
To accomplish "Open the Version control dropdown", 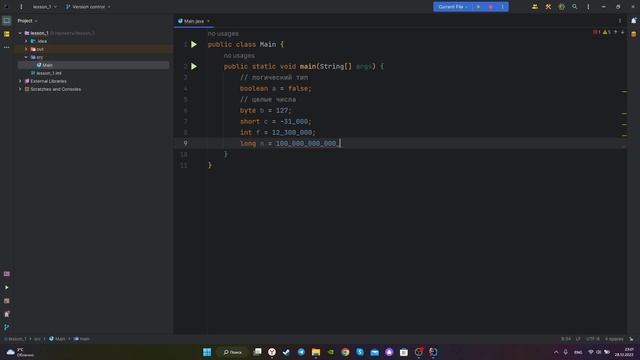I will pos(88,7).
